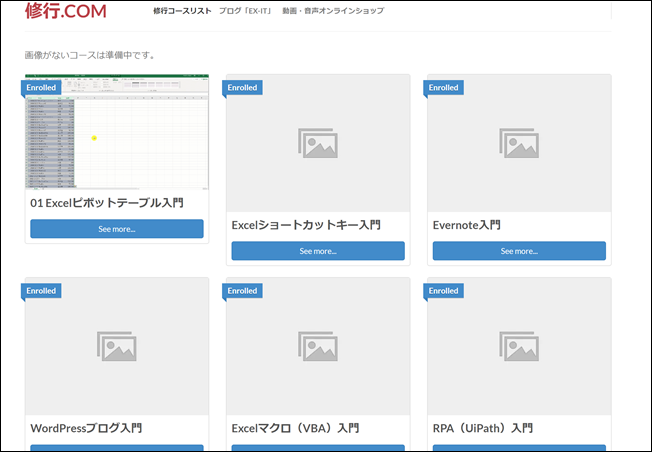The image size is (652, 452).
Task: Click the 01 Excelピボットテーブル入門 title
Action: click(x=107, y=203)
